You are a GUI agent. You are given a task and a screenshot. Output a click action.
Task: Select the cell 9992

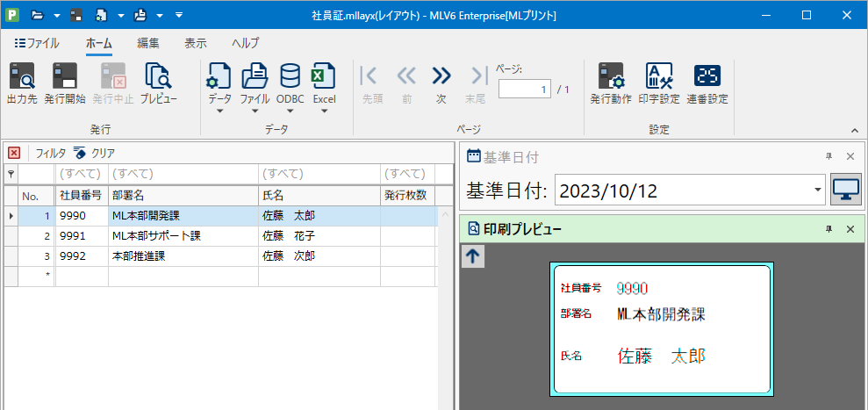pos(82,256)
